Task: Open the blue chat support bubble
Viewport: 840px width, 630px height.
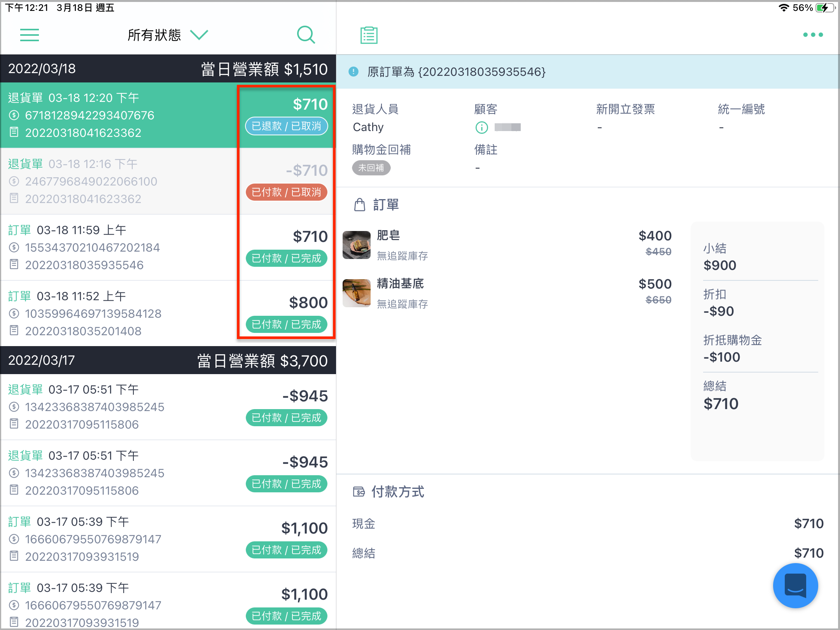Action: tap(795, 586)
